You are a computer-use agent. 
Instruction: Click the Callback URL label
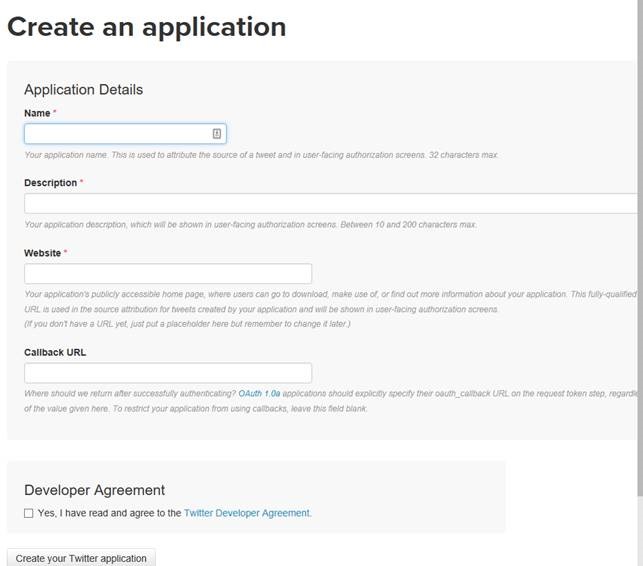[x=55, y=353]
